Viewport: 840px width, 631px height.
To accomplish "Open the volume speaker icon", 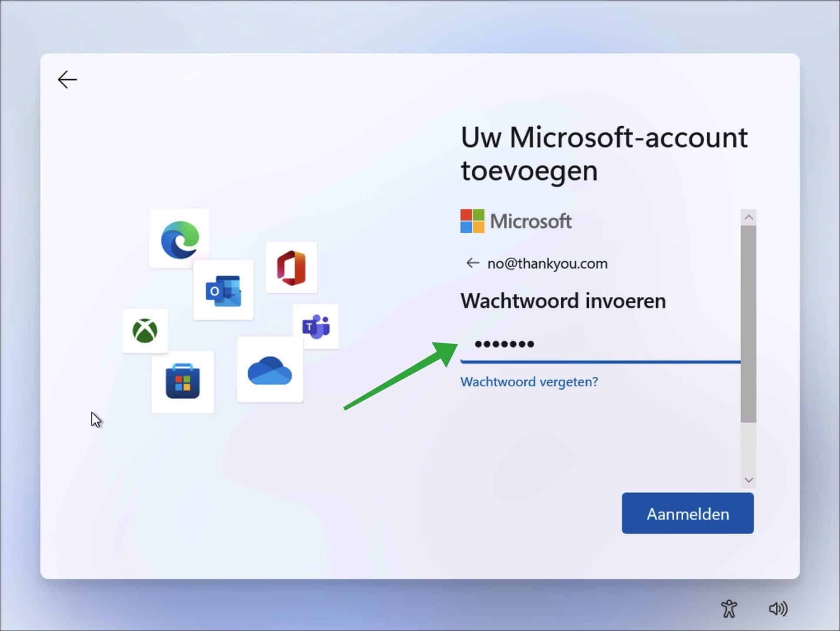I will point(778,608).
